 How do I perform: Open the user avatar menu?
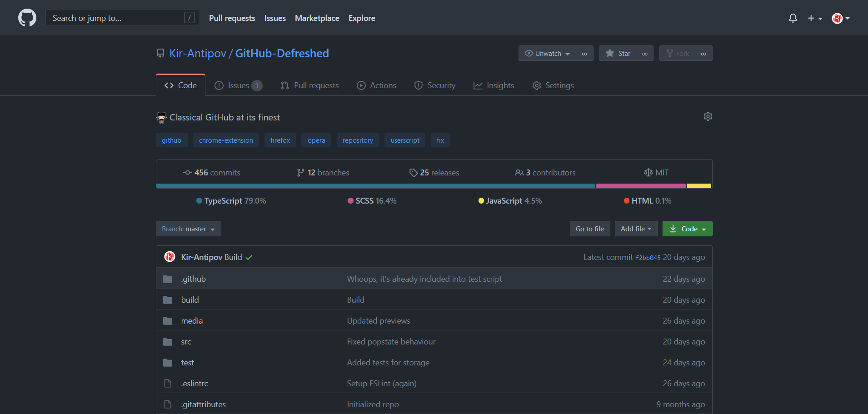pos(840,18)
